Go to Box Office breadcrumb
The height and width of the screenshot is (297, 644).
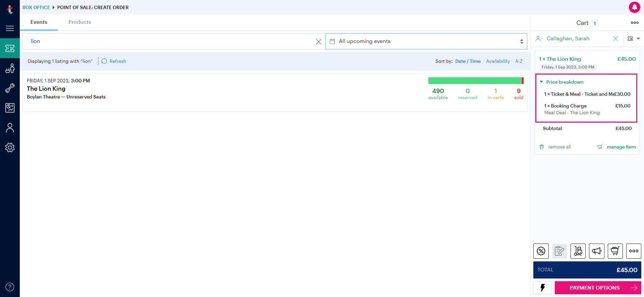click(x=36, y=7)
